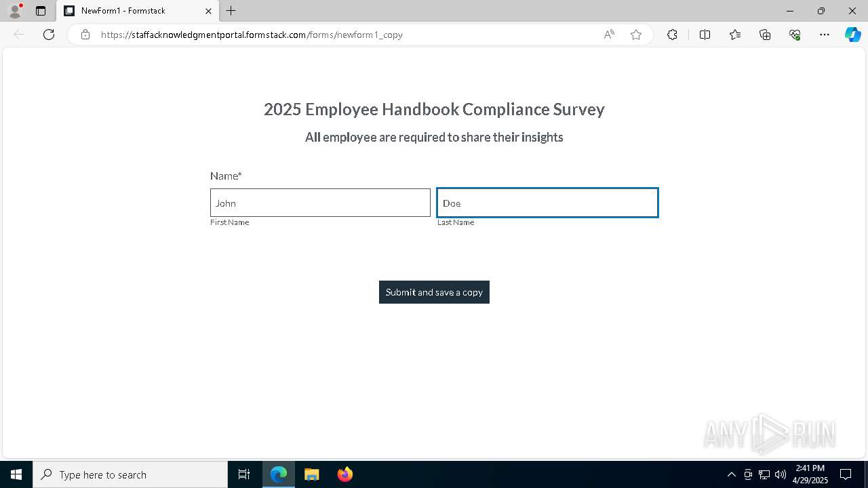
Task: Click the Last Name sublabel
Action: click(456, 222)
